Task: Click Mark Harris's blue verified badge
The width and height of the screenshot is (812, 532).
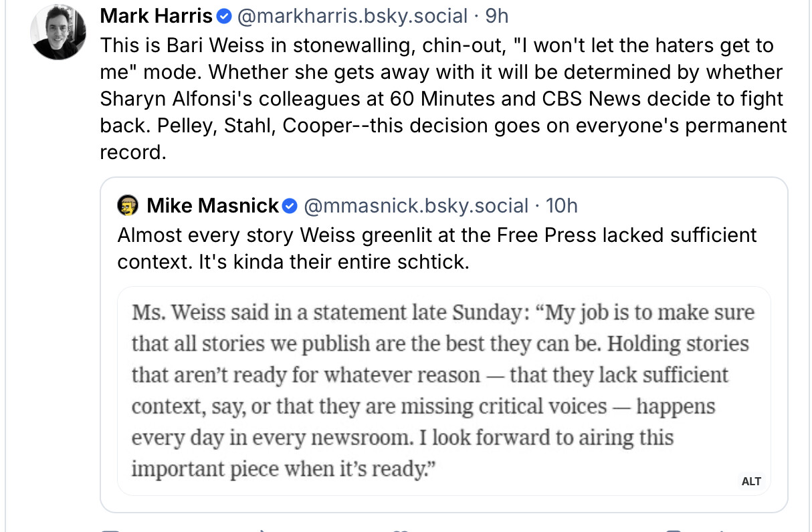Action: coord(226,15)
